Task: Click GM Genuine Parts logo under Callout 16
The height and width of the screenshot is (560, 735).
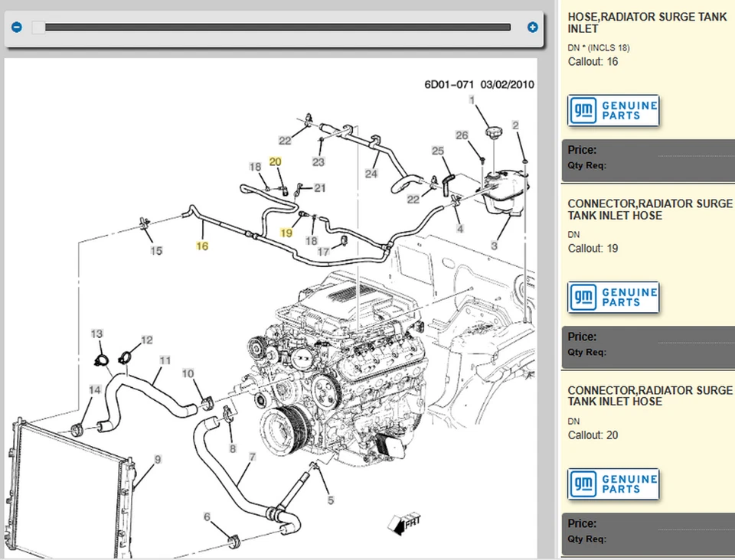Action: coord(613,111)
